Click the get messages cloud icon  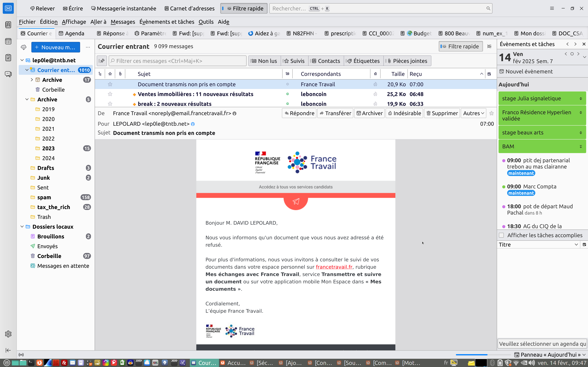(24, 47)
